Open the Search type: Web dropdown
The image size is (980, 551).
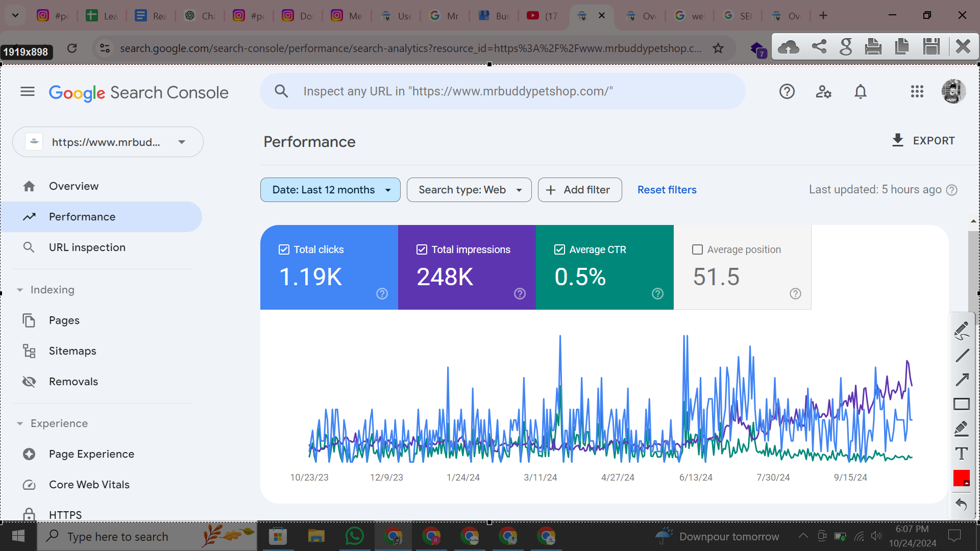(x=469, y=190)
